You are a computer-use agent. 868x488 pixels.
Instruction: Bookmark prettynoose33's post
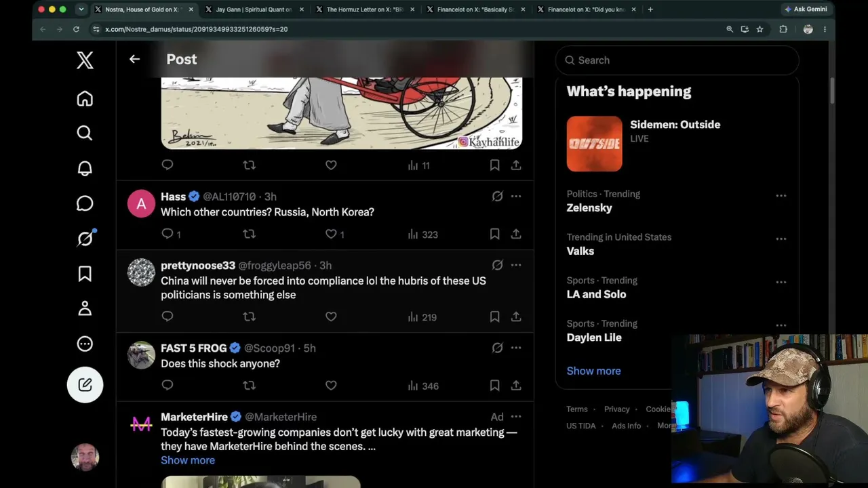494,317
